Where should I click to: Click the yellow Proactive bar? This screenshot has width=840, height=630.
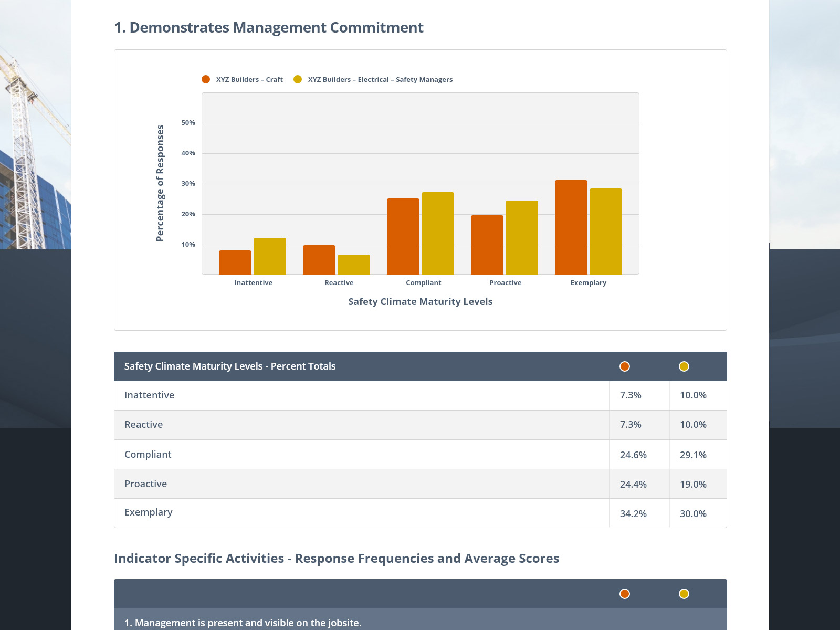pos(522,237)
